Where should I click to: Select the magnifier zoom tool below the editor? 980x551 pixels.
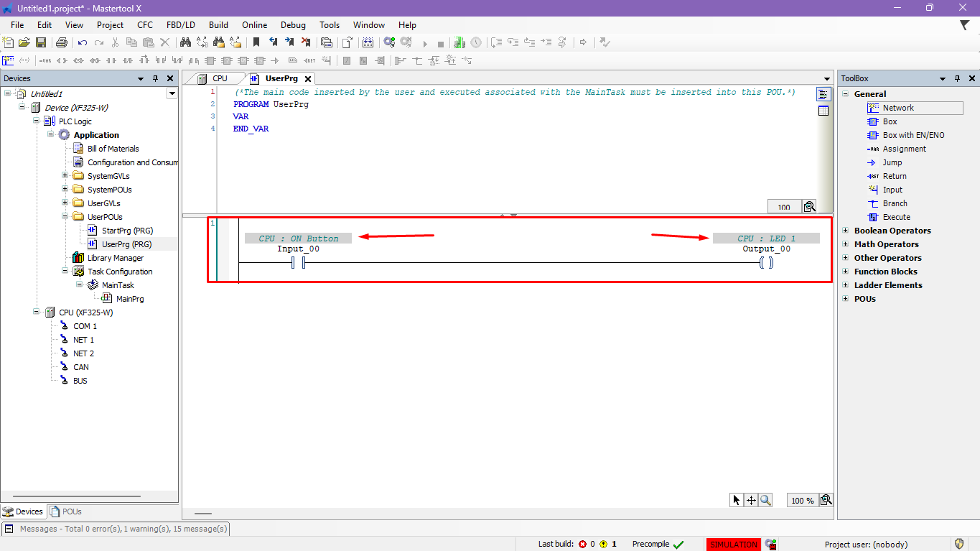765,500
